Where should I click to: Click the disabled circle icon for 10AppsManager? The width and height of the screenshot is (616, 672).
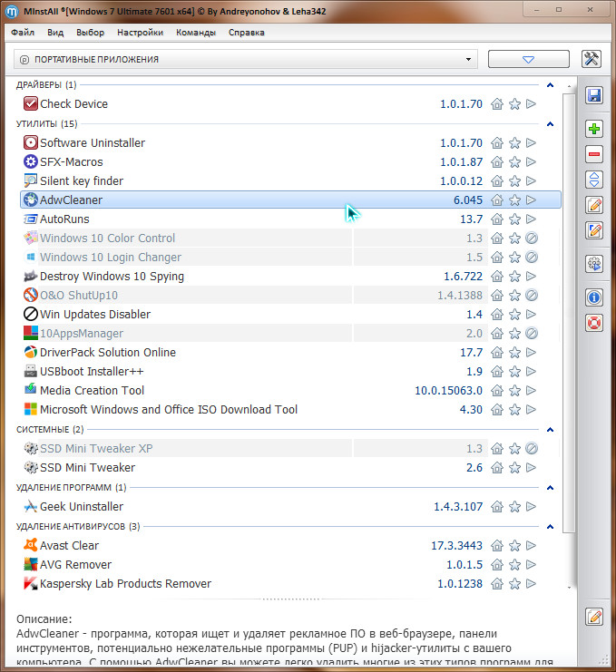pyautogui.click(x=532, y=334)
